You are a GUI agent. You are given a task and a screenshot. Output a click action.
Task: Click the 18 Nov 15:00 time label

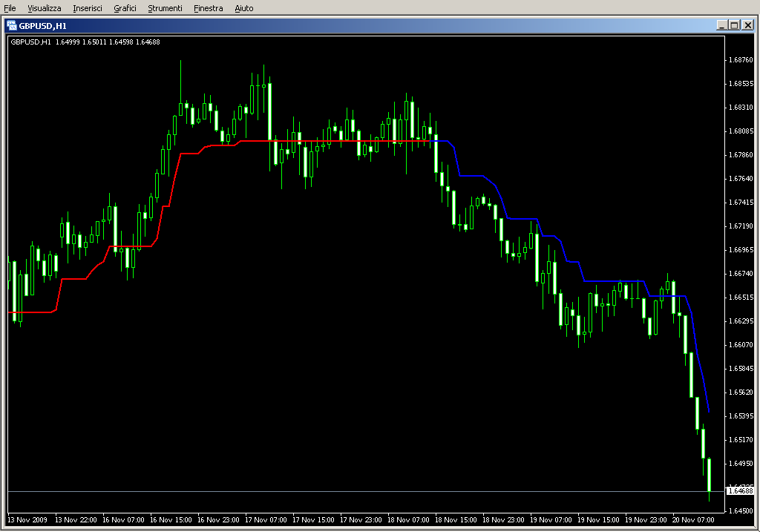[456, 520]
